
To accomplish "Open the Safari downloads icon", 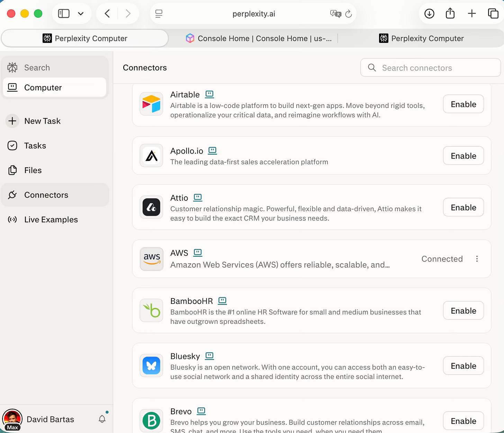I will point(429,13).
